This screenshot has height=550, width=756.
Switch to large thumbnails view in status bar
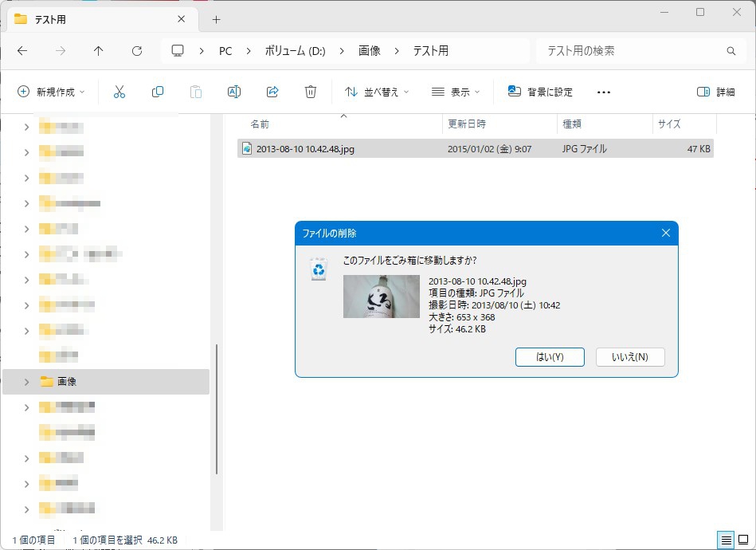742,540
